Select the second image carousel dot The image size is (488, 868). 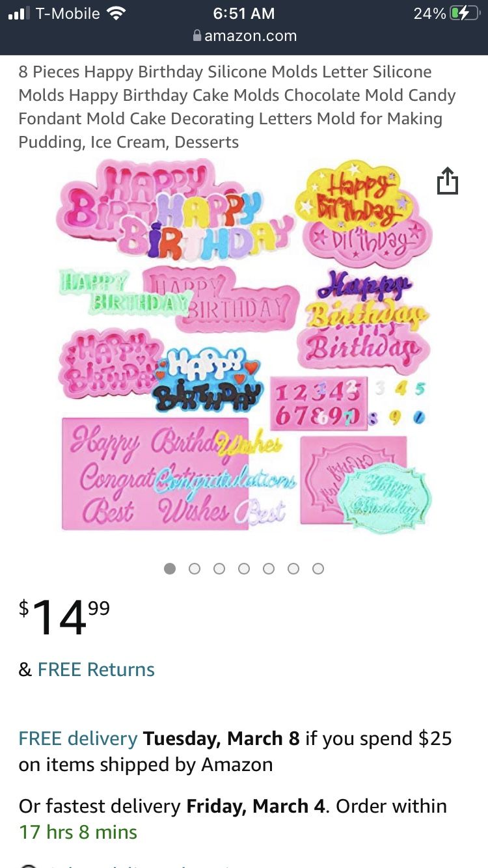click(x=195, y=569)
